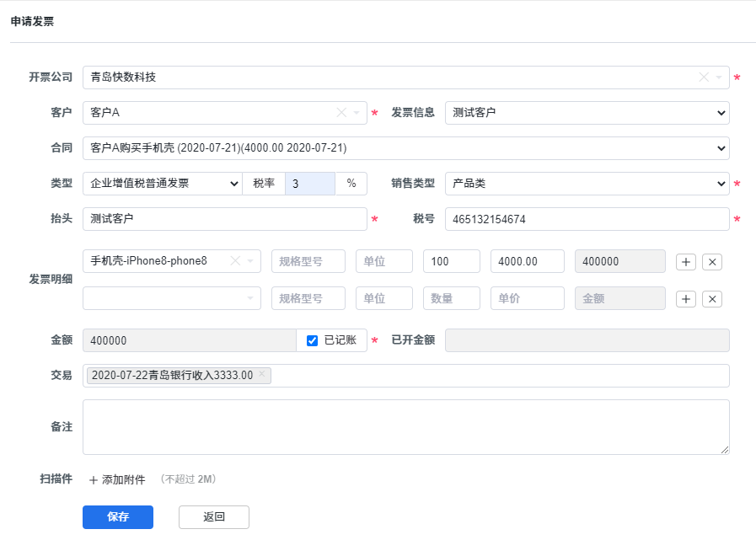This screenshot has width=756, height=540.
Task: Add a row after the 手机壳 line
Action: click(x=685, y=262)
